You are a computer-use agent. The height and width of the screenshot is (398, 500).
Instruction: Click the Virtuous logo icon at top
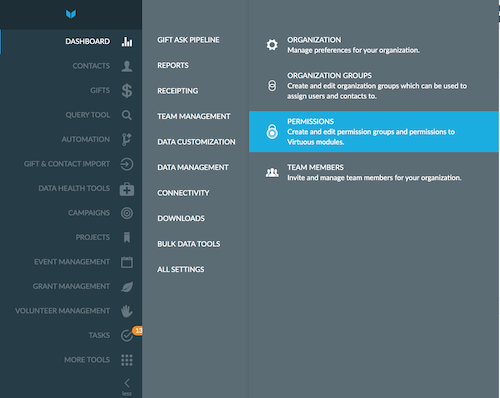click(71, 14)
